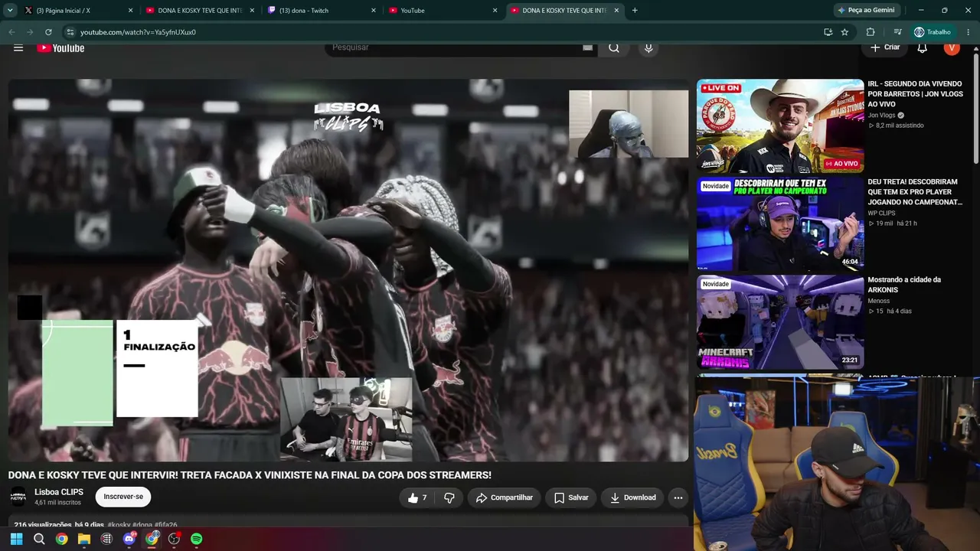
Task: View site information icon in address bar
Action: click(70, 32)
